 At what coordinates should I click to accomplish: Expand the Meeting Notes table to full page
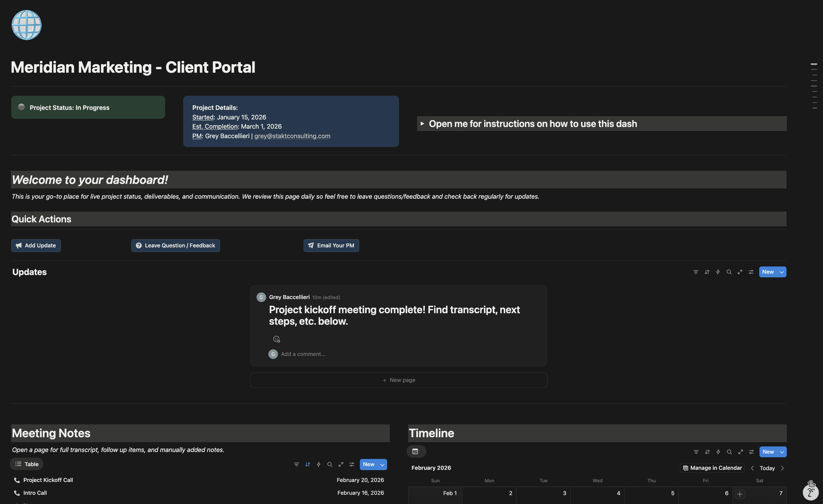tap(341, 464)
